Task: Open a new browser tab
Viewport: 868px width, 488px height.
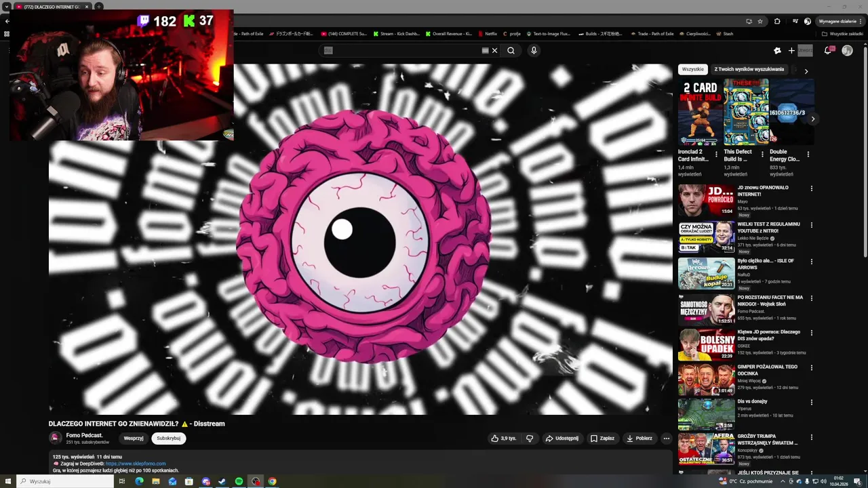Action: tap(99, 7)
